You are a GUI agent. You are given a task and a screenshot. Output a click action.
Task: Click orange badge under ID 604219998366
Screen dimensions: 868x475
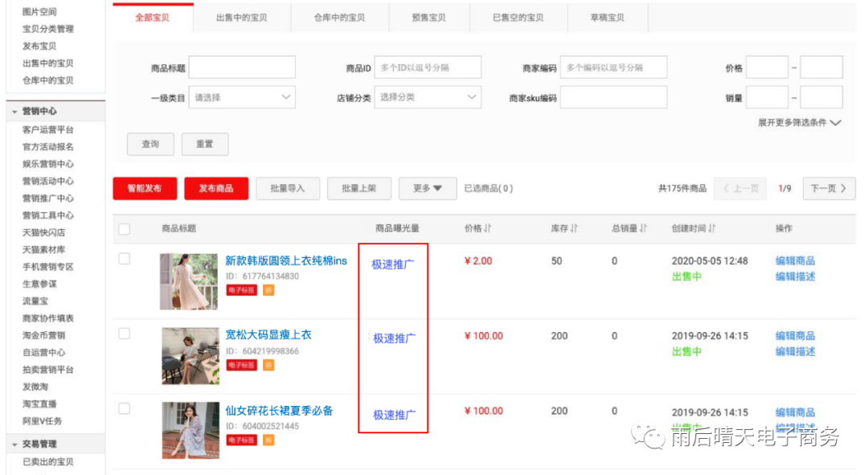pos(268,366)
